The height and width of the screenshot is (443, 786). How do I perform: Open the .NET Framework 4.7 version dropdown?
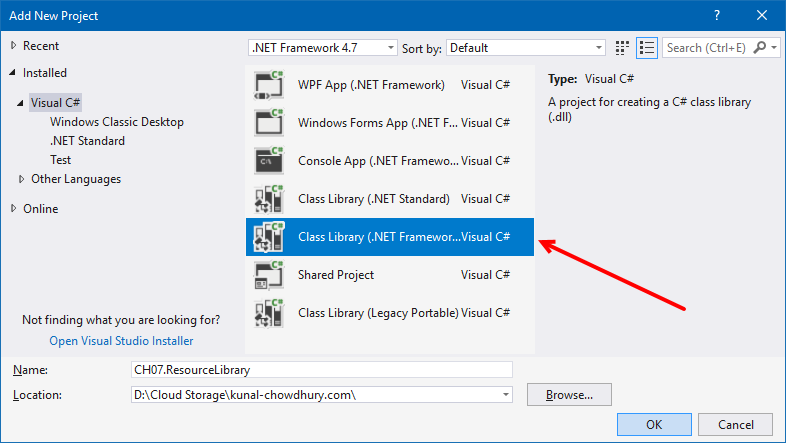[391, 48]
